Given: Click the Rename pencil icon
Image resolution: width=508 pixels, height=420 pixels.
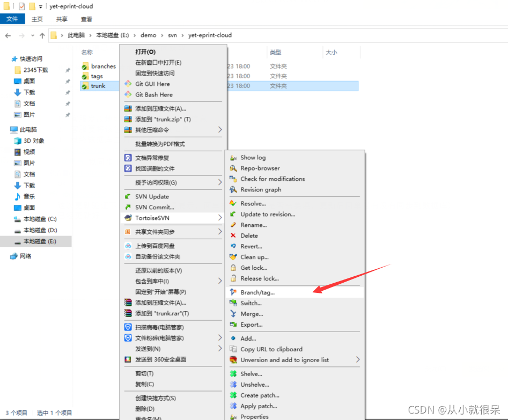Looking at the screenshot, I should 233,225.
